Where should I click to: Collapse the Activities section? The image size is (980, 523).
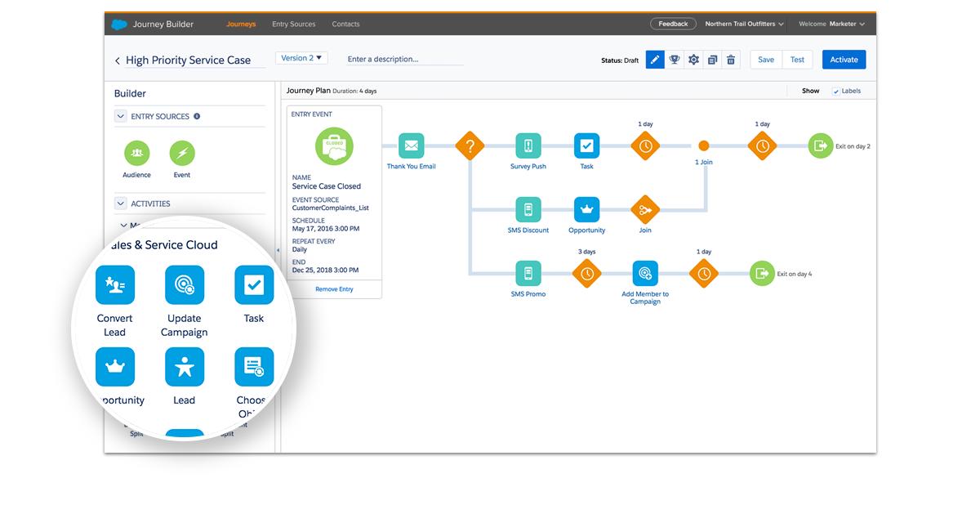coord(120,203)
